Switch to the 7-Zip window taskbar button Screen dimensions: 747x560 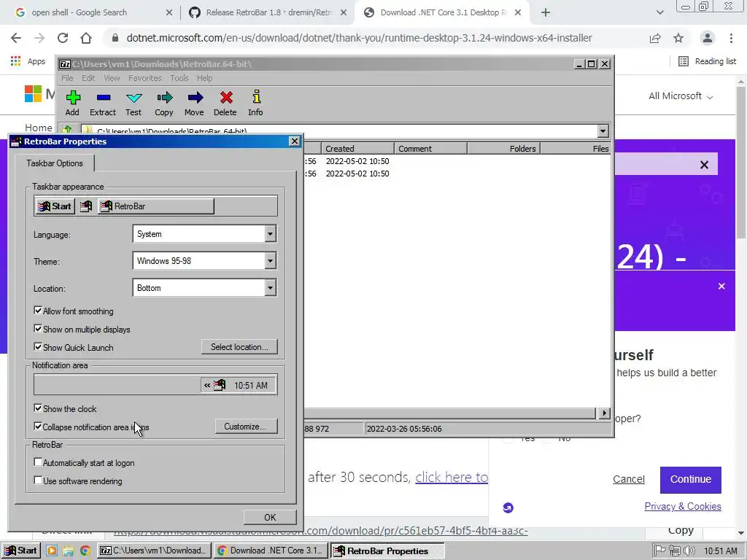155,551
